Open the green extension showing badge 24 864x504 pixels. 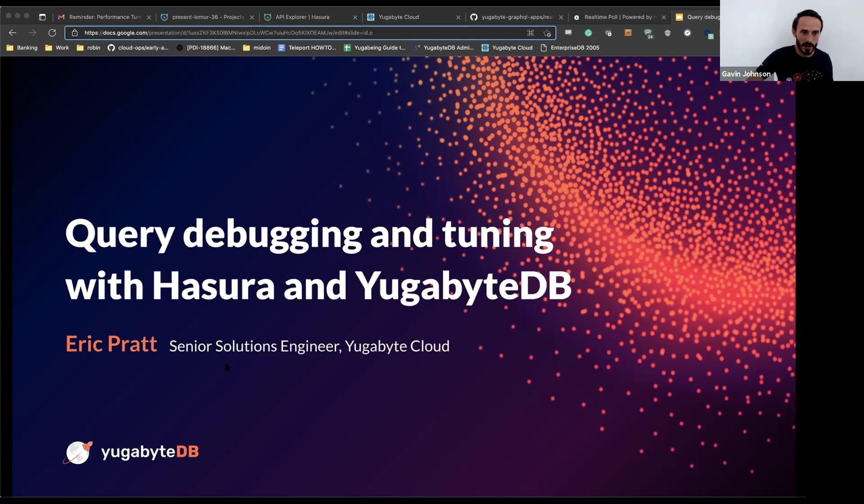[648, 33]
